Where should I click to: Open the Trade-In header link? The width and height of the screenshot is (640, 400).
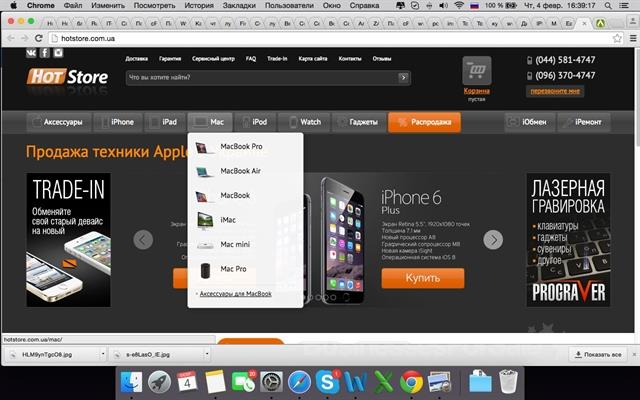tap(277, 59)
